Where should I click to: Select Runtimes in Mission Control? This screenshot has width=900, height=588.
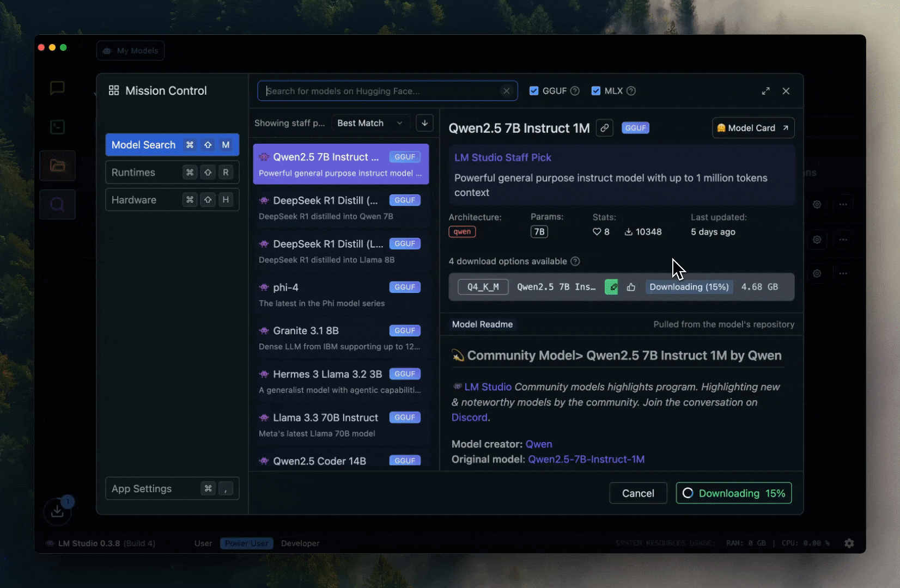click(172, 173)
